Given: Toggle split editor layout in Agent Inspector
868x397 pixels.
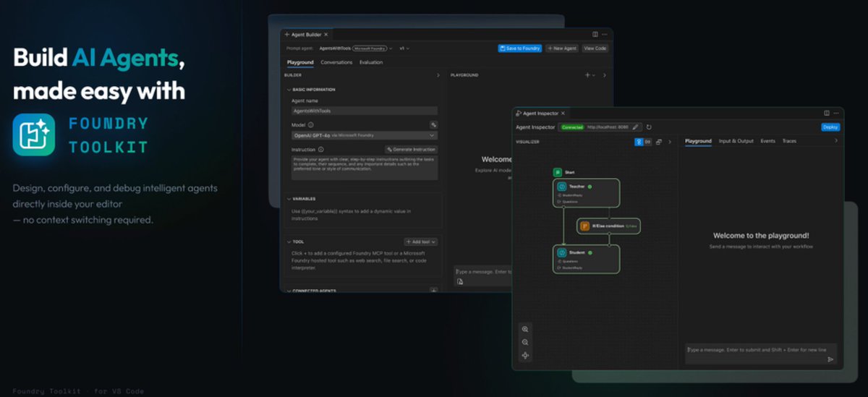Looking at the screenshot, I should coord(827,113).
